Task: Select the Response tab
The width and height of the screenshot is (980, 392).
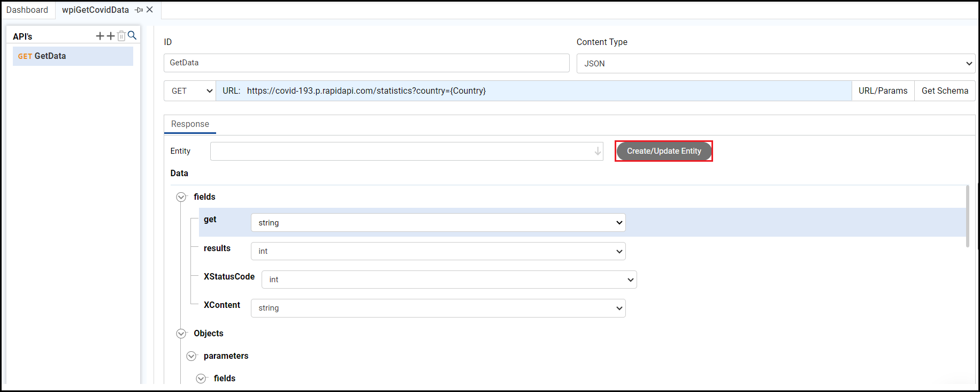Action: tap(190, 124)
